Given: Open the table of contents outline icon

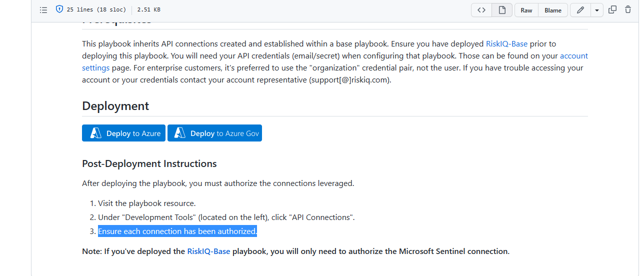Looking at the screenshot, I should point(43,10).
